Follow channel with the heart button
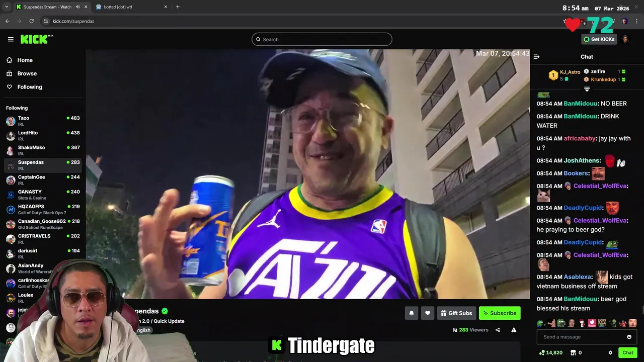Viewport: 644px width, 362px height. 427,313
